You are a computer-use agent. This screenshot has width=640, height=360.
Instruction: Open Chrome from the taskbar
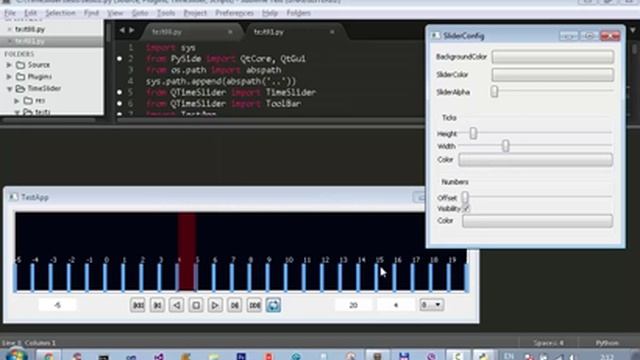pyautogui.click(x=48, y=356)
